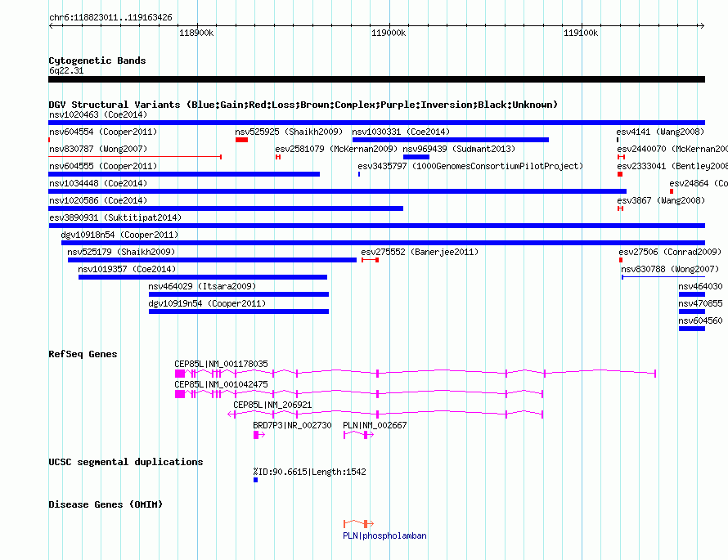Click the dgv10919n54 (Cooper2011) gain bar
The height and width of the screenshot is (560, 728).
pyautogui.click(x=239, y=311)
